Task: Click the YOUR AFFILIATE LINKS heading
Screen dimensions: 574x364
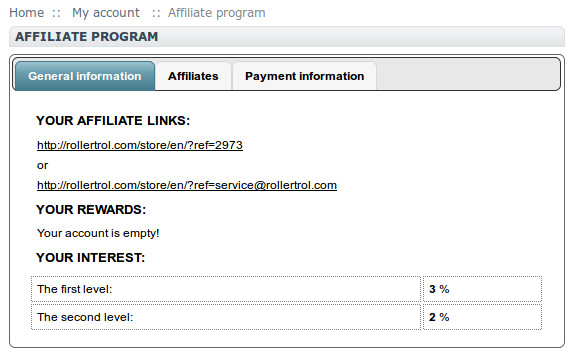Action: pos(113,120)
